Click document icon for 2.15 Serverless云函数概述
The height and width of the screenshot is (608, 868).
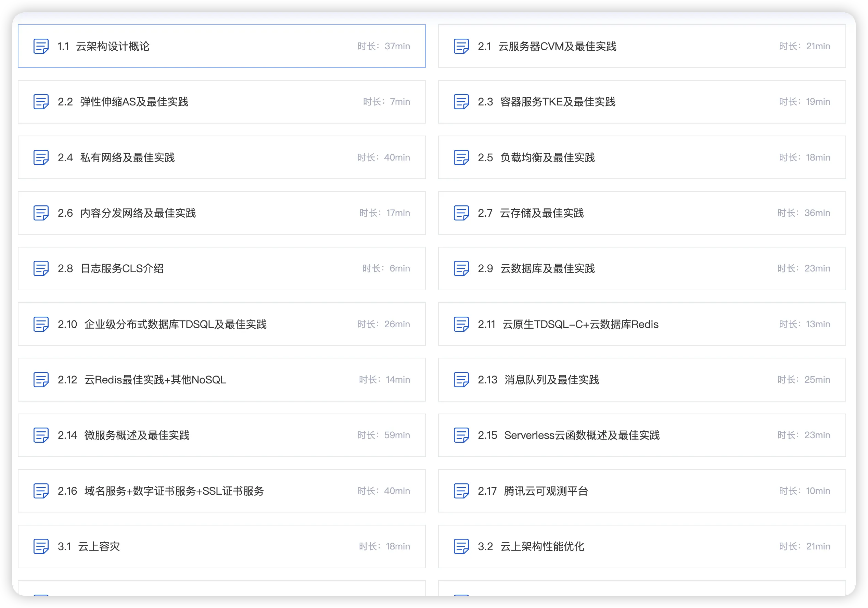(x=461, y=435)
